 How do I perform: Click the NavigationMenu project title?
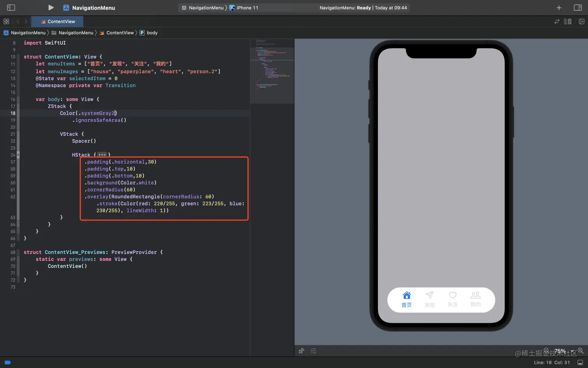(93, 8)
